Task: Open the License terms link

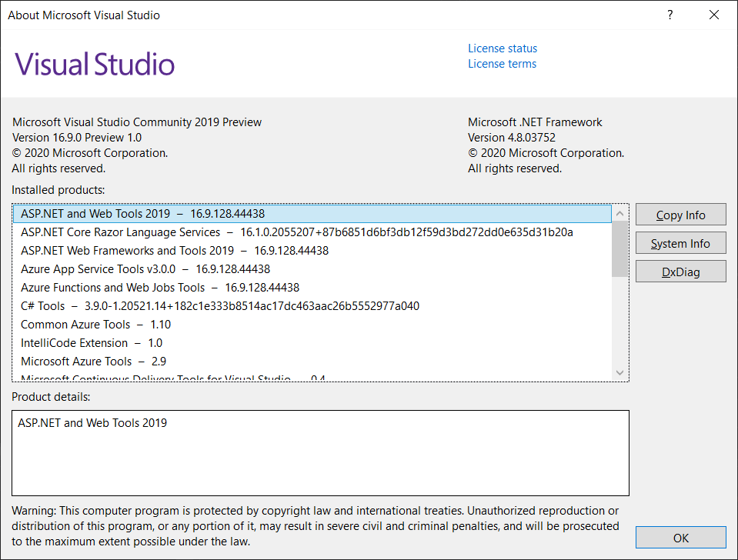Action: click(x=502, y=64)
